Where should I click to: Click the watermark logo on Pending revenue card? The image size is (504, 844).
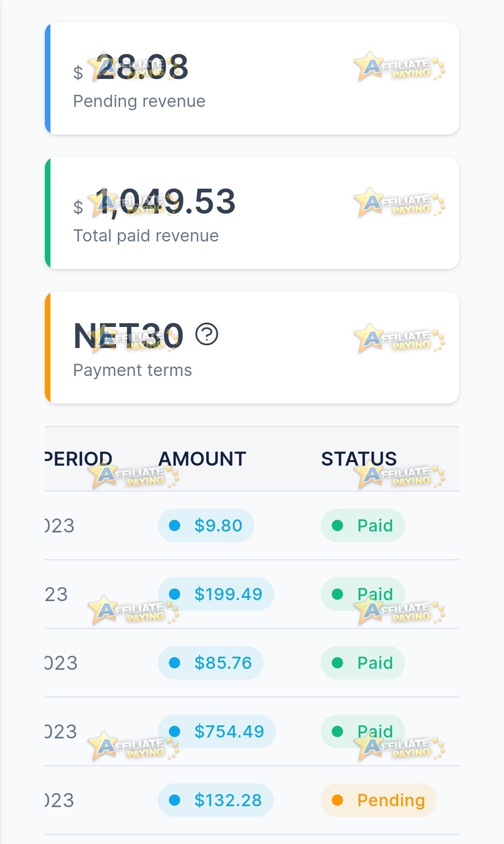pos(399,67)
